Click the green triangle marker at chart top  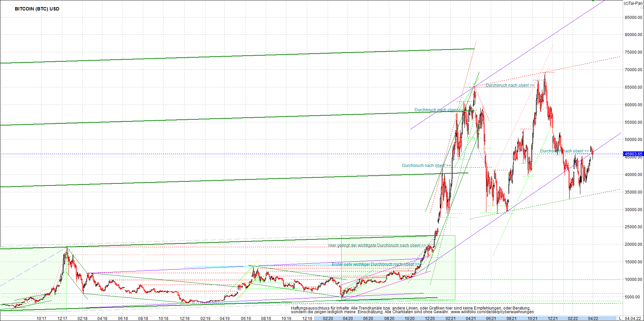tap(593, 1)
